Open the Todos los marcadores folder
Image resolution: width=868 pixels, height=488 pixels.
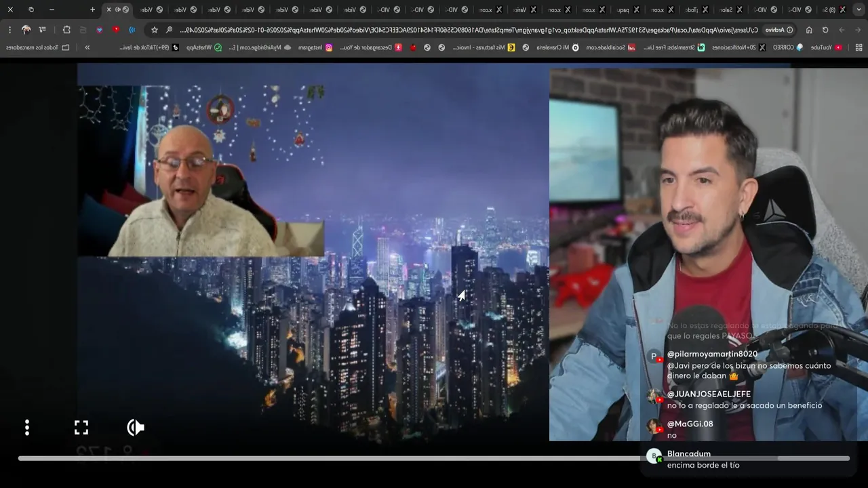(38, 47)
